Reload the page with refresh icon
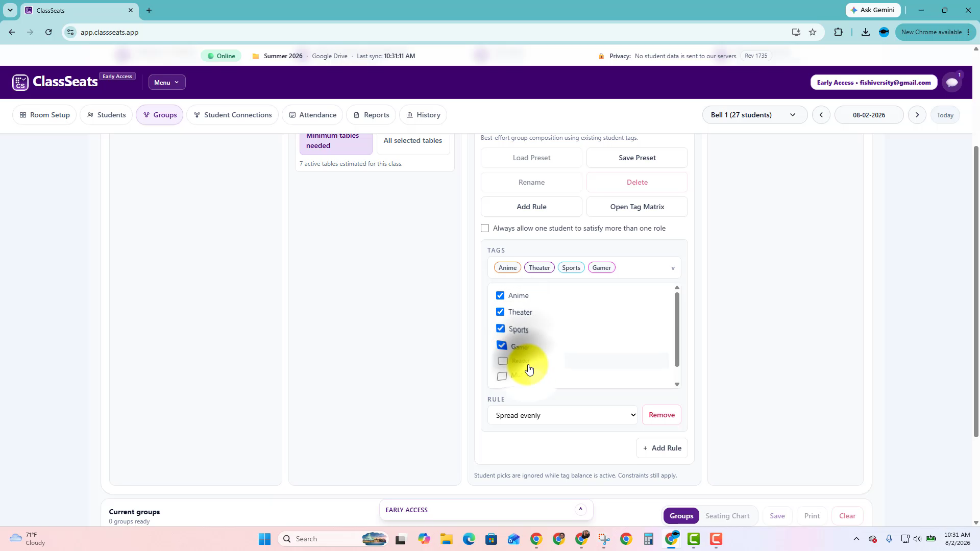 (48, 32)
